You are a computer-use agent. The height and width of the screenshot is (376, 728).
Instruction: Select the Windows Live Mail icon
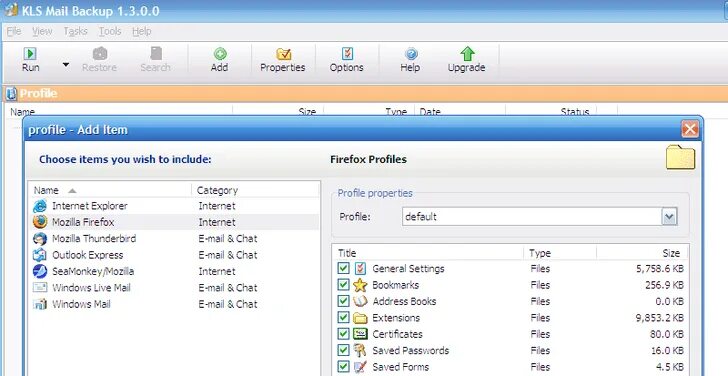pos(40,287)
